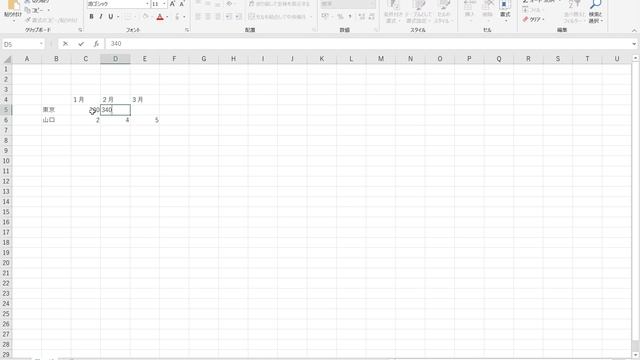Open the Clipboard group dialog launcher
Image resolution: width=640 pixels, height=360 pixels.
pyautogui.click(x=80, y=30)
